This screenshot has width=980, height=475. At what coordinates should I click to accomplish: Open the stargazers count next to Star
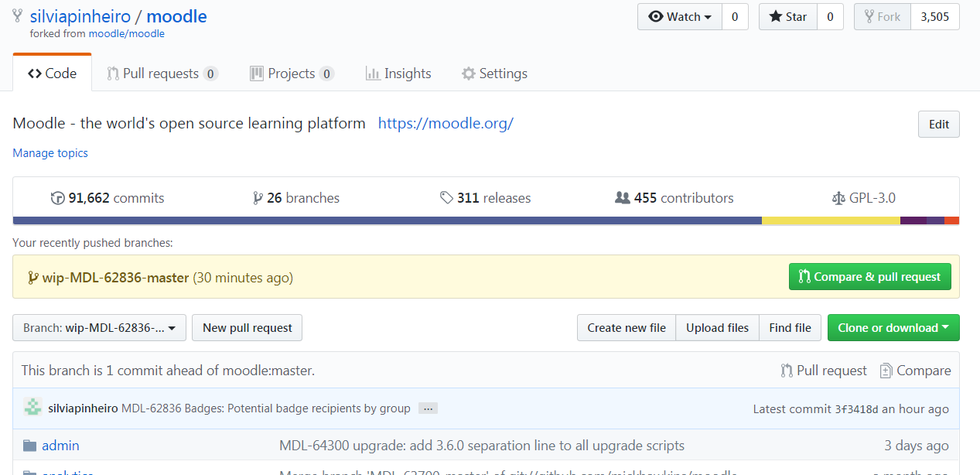coord(830,17)
